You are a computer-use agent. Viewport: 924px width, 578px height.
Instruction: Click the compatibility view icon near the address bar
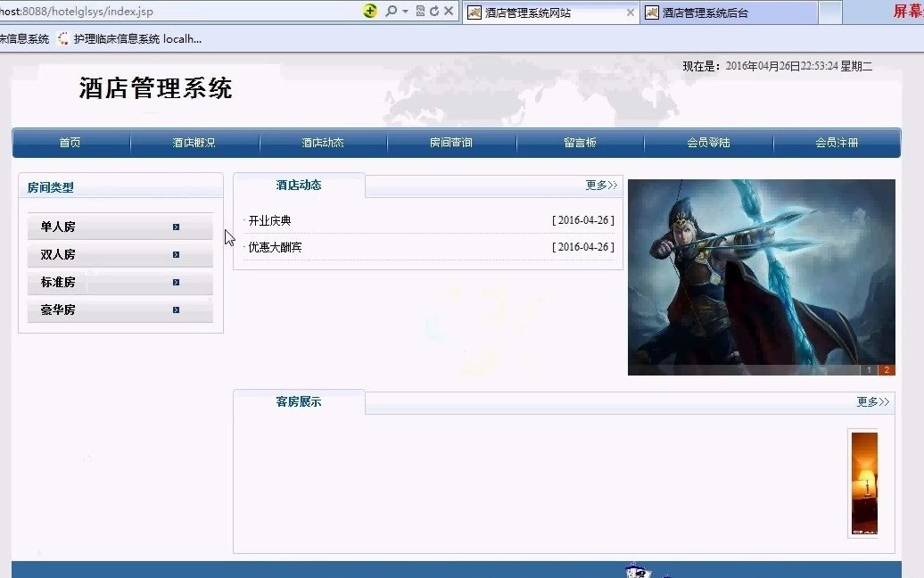coord(419,11)
